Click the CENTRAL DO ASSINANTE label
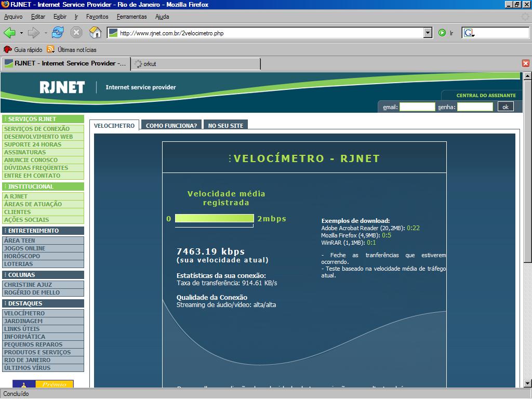 (x=486, y=96)
